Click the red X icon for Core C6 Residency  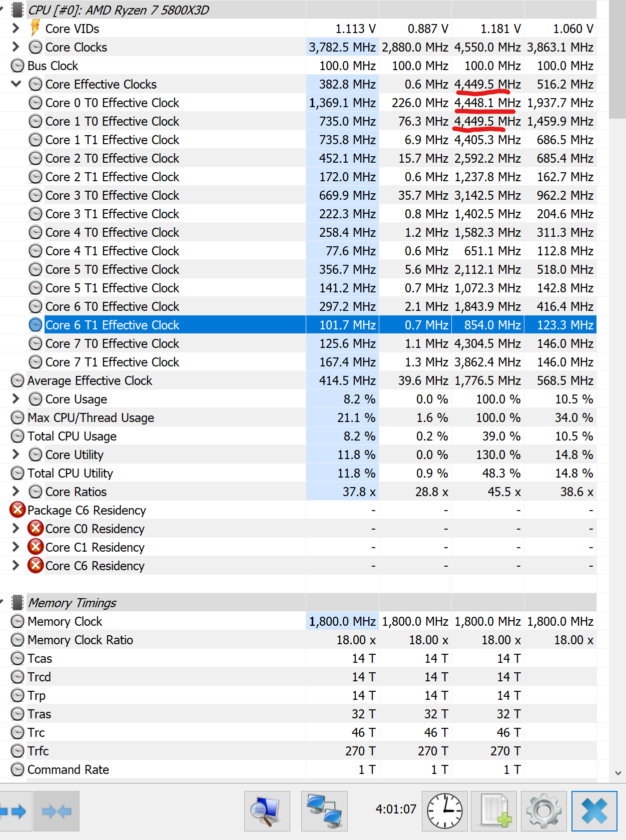click(36, 566)
